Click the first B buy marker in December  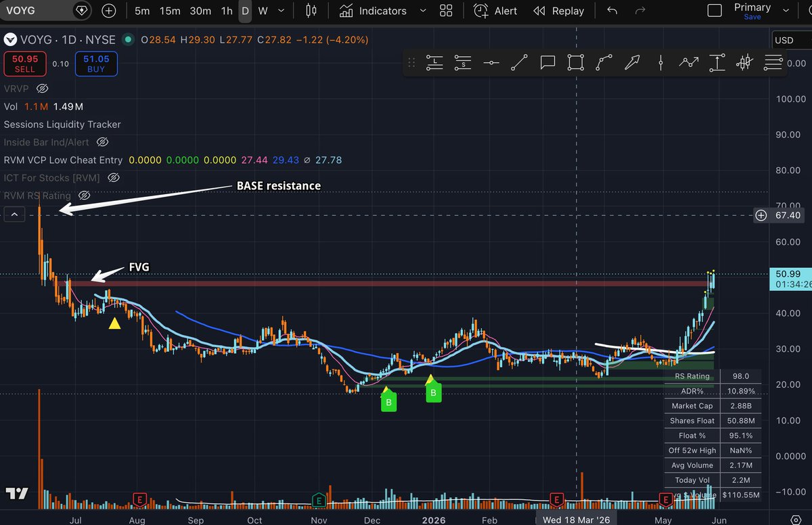coord(388,403)
